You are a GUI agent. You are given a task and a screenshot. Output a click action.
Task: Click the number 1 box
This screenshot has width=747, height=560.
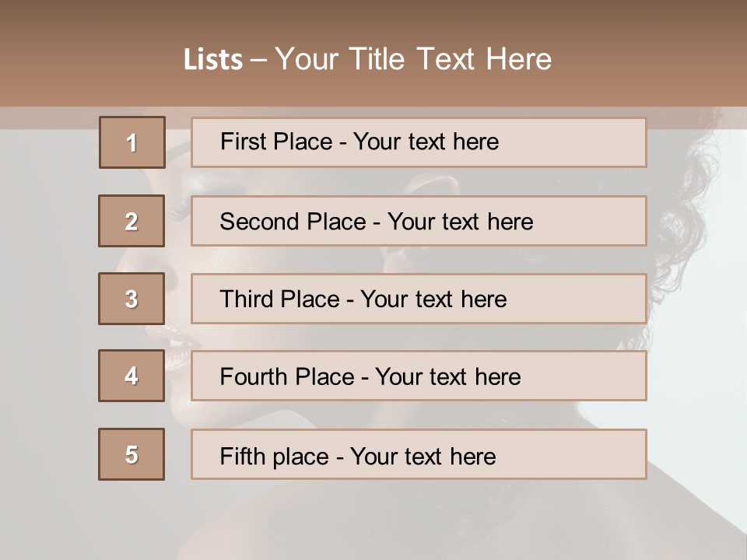click(x=132, y=142)
